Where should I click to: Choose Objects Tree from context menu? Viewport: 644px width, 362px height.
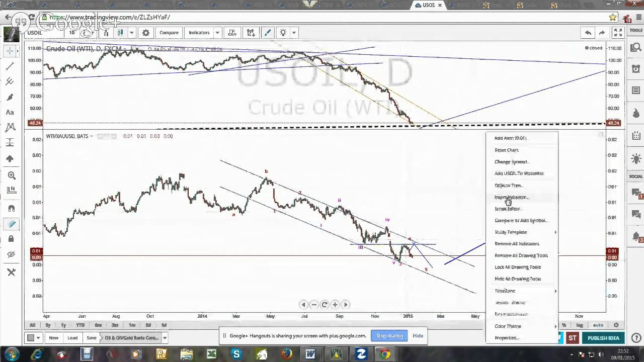coord(508,185)
